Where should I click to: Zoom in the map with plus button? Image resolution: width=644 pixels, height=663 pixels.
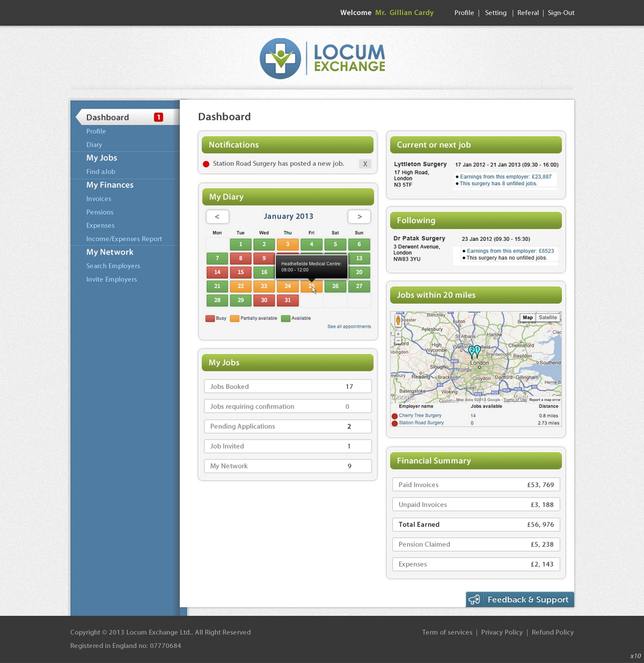[398, 335]
